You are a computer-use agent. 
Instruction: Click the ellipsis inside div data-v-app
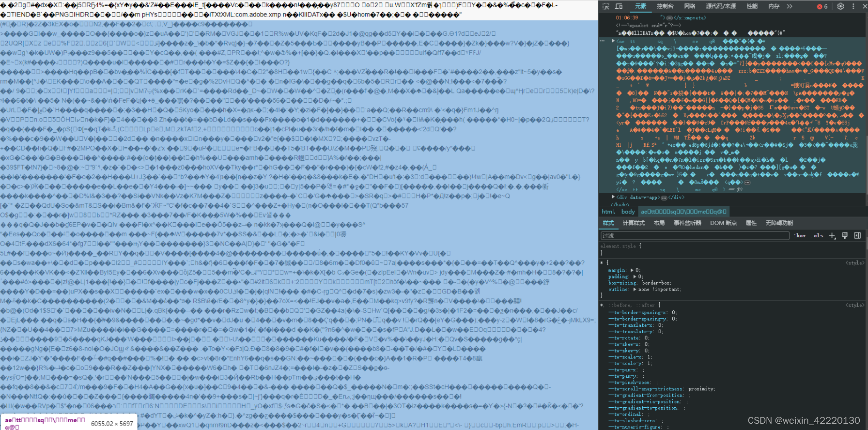pyautogui.click(x=664, y=198)
